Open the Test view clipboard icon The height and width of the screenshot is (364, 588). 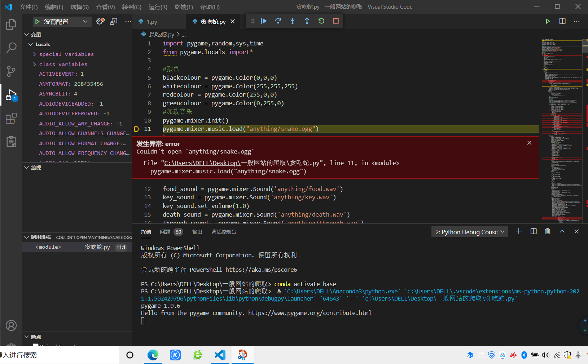[11, 142]
